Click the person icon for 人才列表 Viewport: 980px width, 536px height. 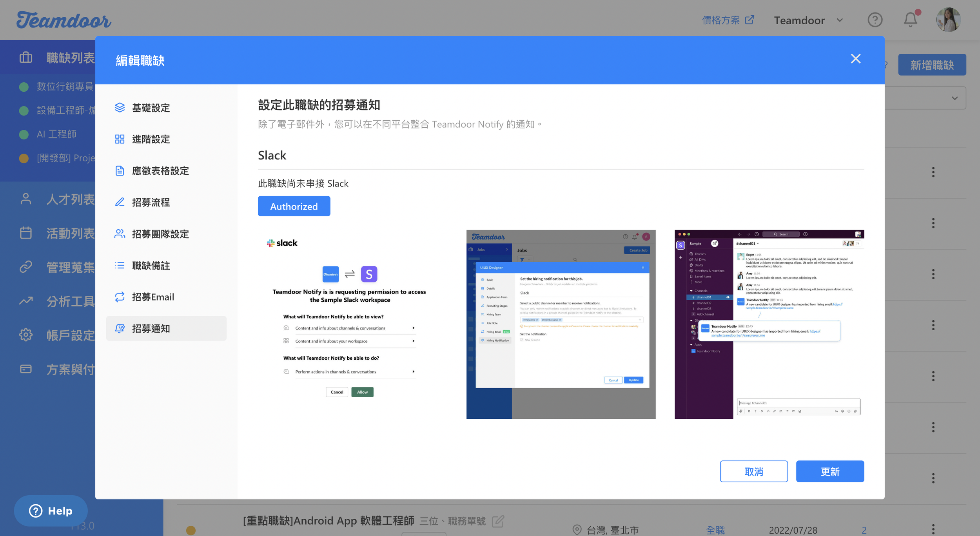coord(26,199)
